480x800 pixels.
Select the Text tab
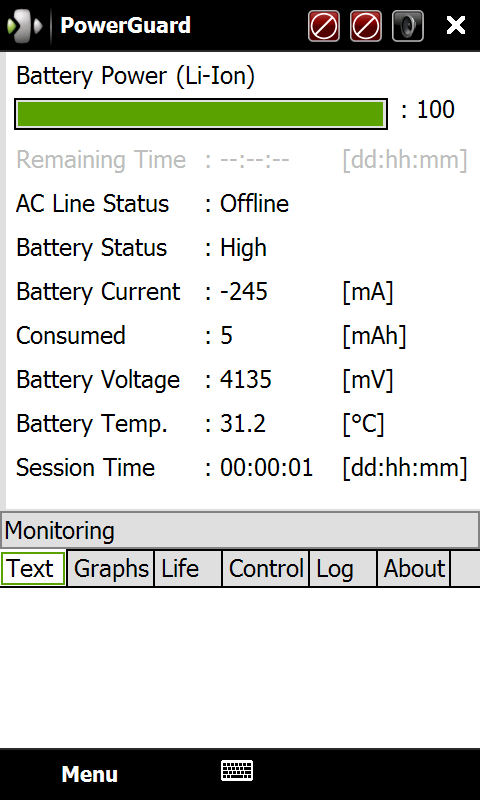[x=33, y=568]
